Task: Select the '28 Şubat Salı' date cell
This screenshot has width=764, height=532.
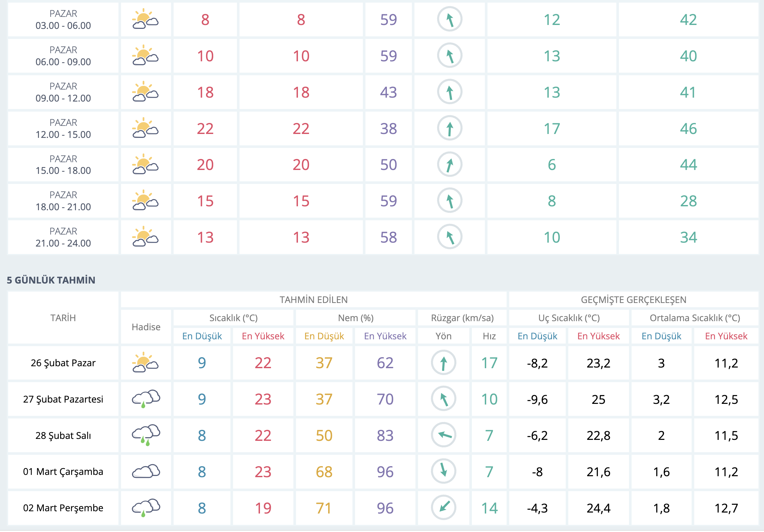Action: click(63, 435)
